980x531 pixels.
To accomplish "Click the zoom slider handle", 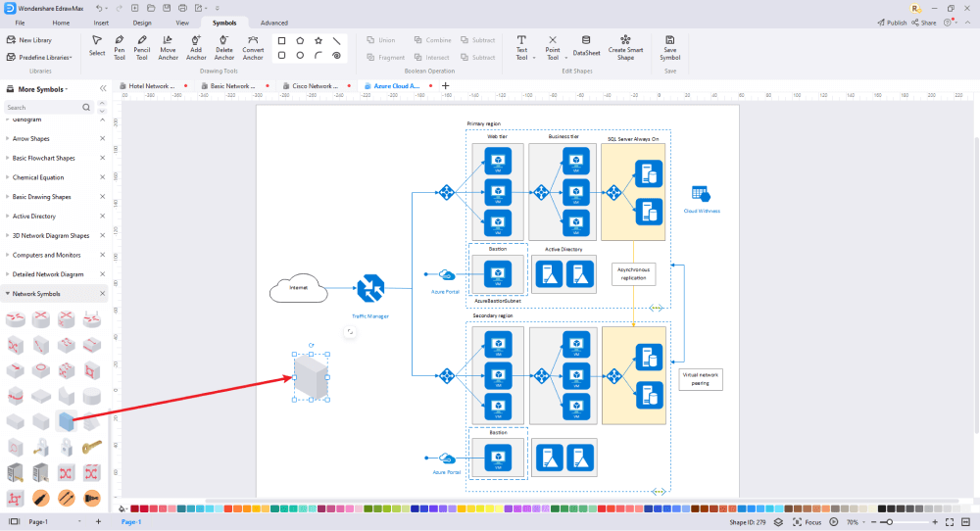I will 890,522.
